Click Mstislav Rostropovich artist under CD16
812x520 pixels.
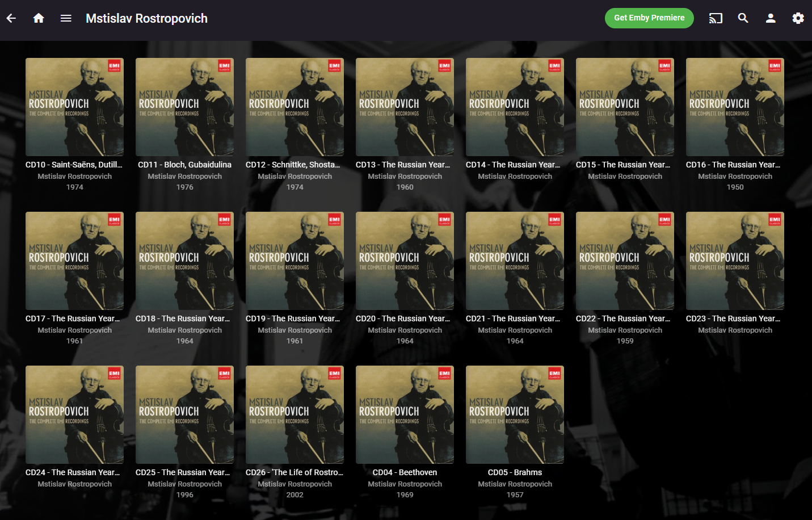[x=735, y=177]
